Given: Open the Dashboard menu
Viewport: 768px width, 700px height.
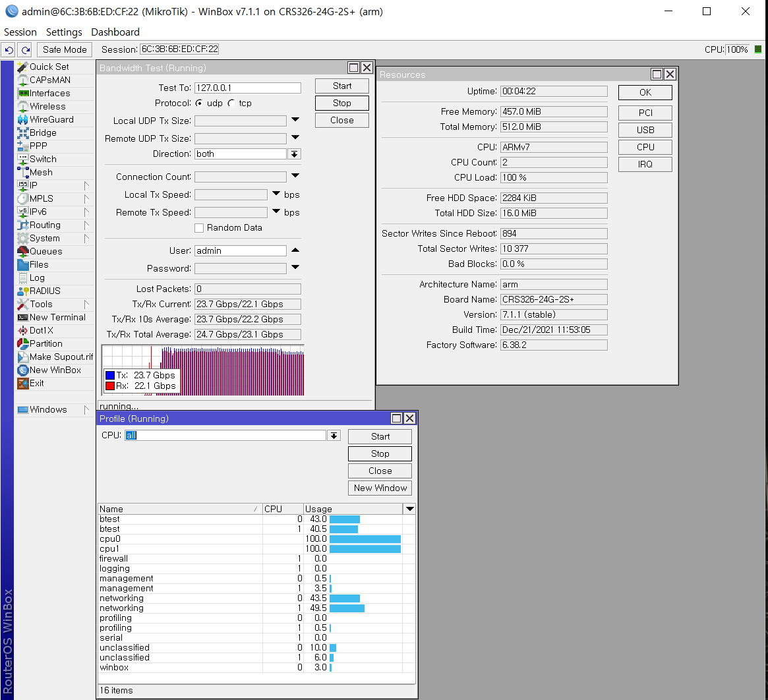Looking at the screenshot, I should tap(115, 32).
